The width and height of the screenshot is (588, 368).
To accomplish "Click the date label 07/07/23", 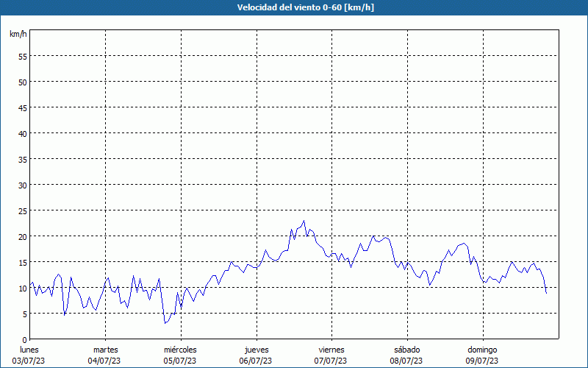I will coord(331,361).
